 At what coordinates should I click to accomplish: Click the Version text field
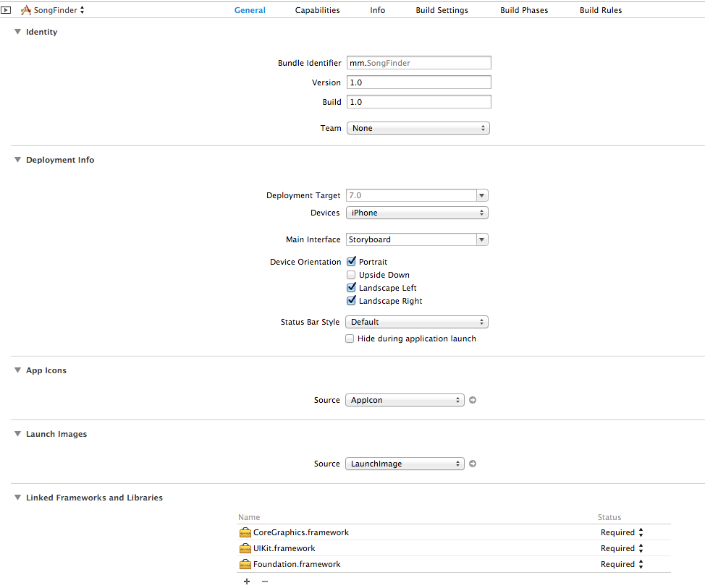click(x=418, y=82)
